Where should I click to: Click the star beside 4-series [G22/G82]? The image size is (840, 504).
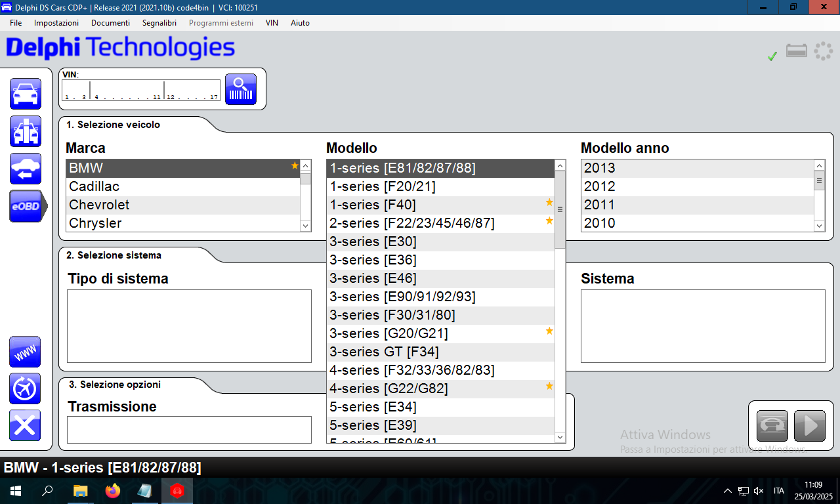tap(549, 387)
